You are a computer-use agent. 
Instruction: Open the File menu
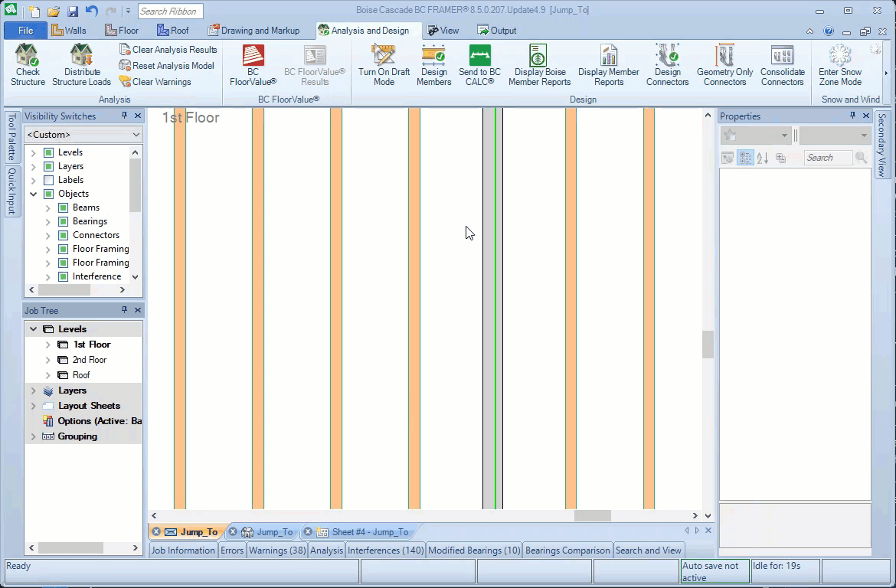[x=26, y=31]
